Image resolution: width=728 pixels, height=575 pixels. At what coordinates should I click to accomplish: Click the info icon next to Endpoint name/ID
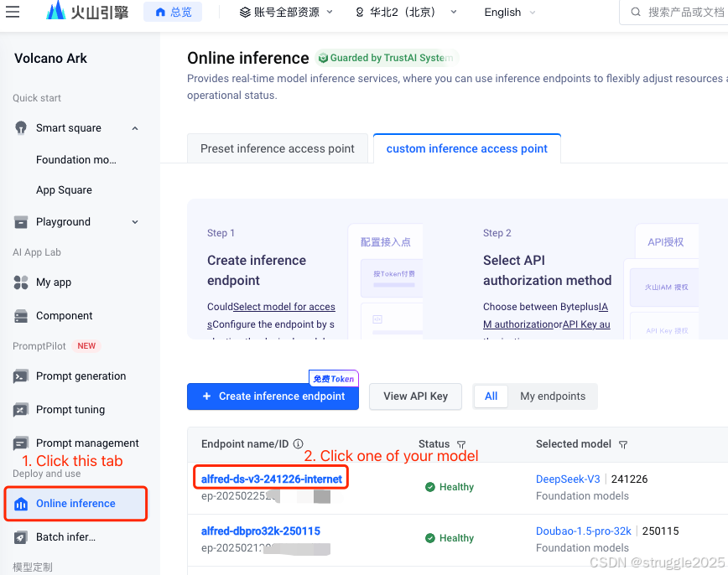coord(298,443)
